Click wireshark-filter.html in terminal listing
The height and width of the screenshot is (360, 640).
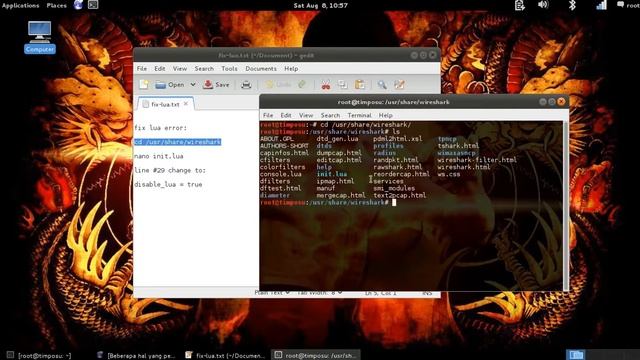(x=477, y=160)
